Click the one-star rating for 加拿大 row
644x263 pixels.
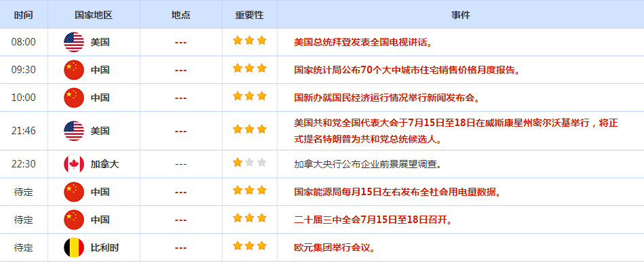click(250, 163)
